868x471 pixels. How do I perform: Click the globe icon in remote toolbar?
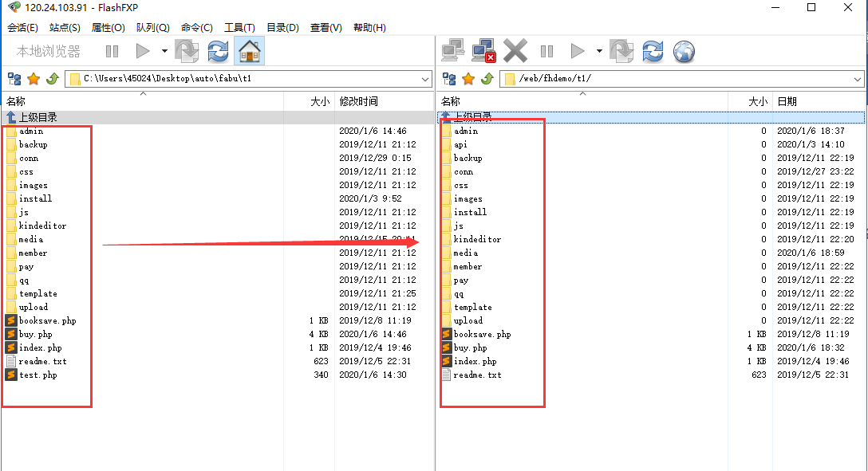coord(684,52)
